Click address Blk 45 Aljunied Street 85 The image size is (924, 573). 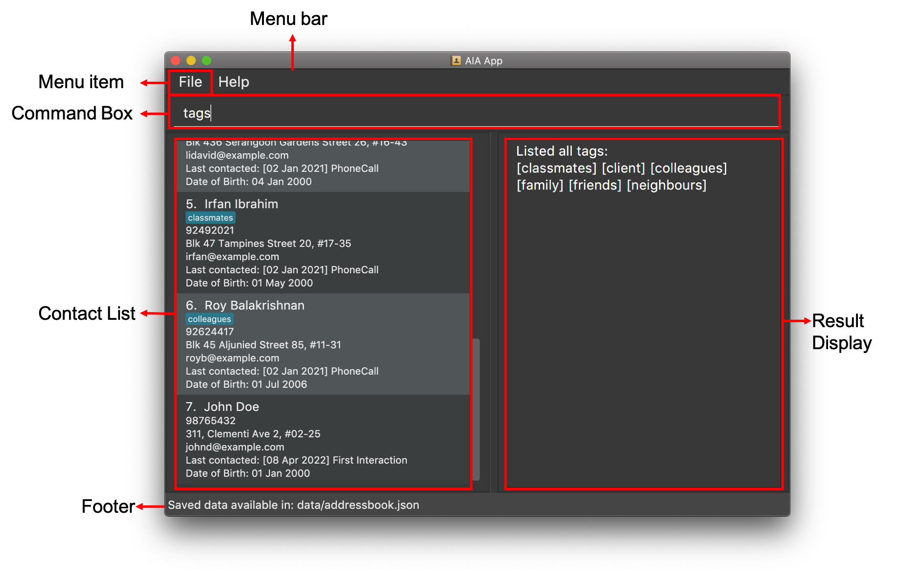[263, 345]
